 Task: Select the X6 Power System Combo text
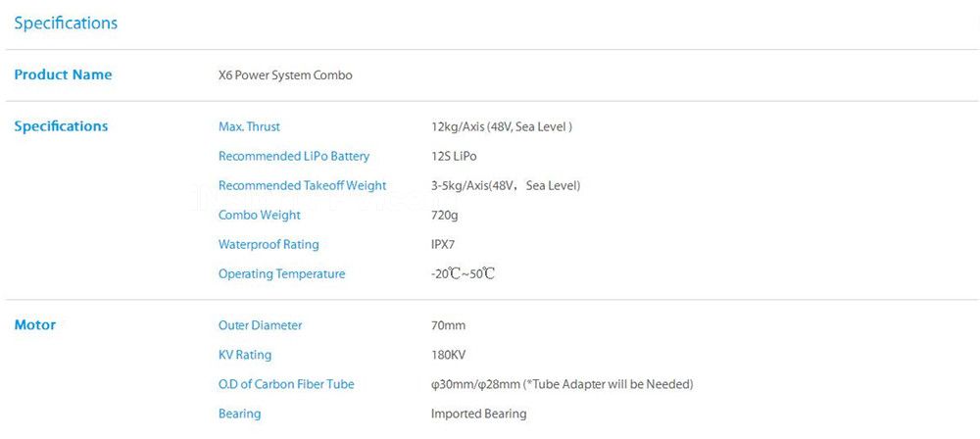pyautogui.click(x=285, y=75)
